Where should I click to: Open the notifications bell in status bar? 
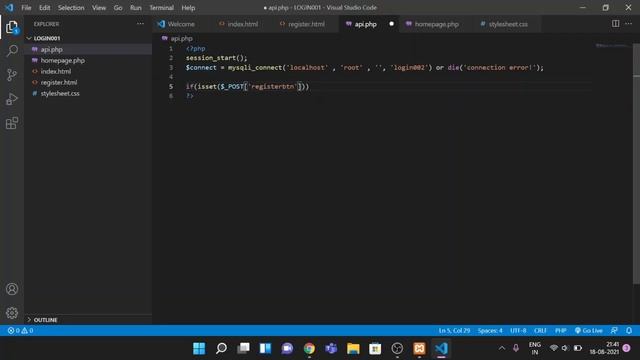point(629,330)
